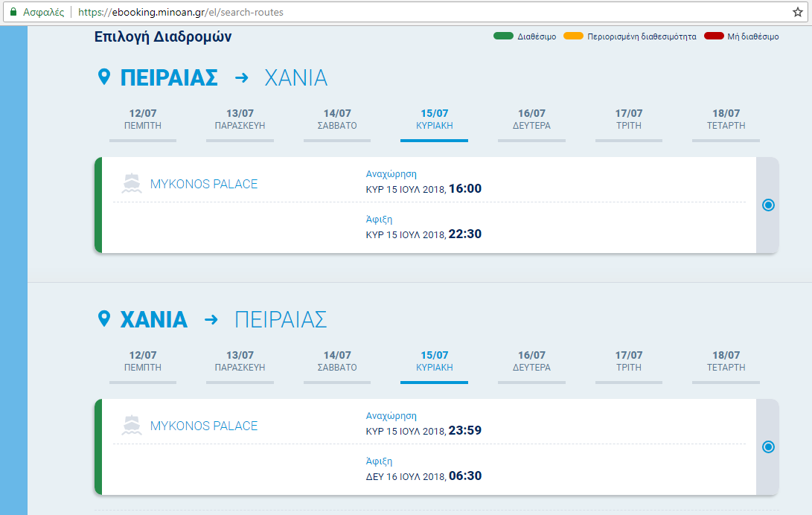Click the secure padlock icon in address bar
This screenshot has width=812, height=515.
tap(13, 12)
